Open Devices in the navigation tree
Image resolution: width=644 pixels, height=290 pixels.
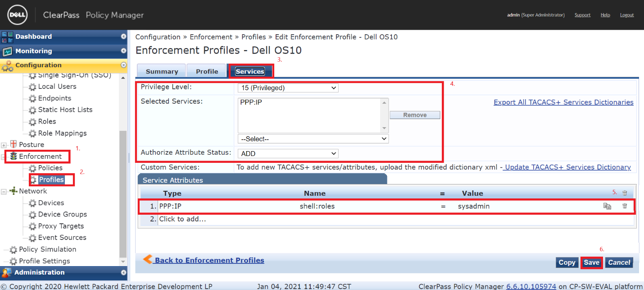coord(51,203)
